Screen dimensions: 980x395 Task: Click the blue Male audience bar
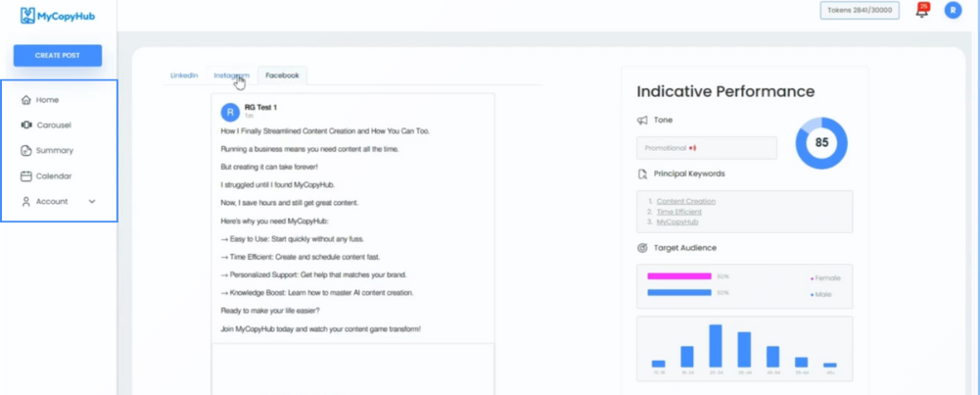(679, 292)
